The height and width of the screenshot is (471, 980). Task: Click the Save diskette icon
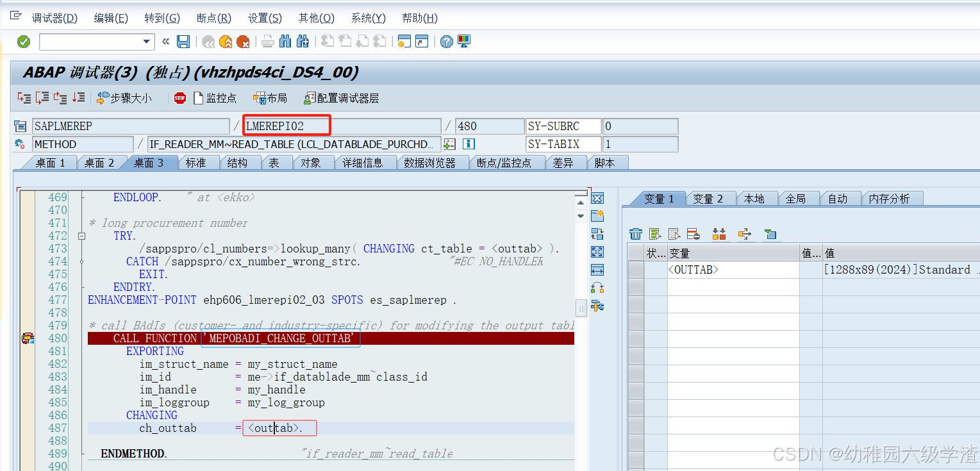point(183,42)
